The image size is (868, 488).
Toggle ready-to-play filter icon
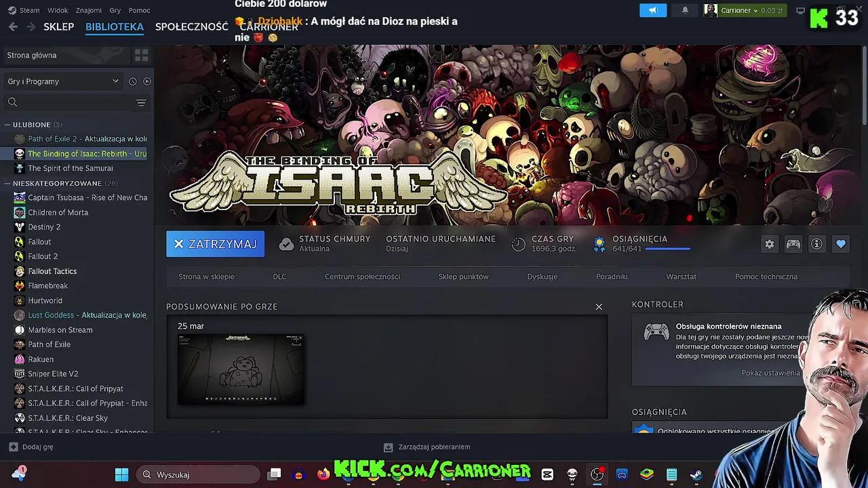pyautogui.click(x=146, y=81)
